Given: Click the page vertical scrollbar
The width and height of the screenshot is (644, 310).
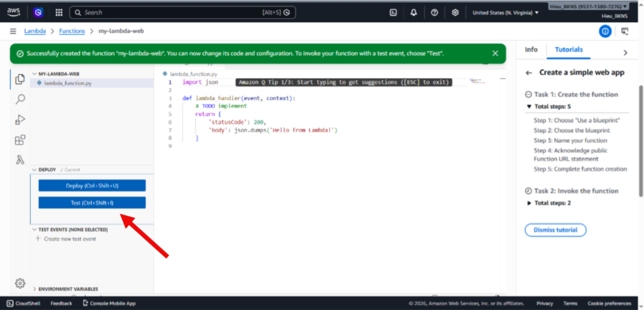Looking at the screenshot, I should pos(641,141).
